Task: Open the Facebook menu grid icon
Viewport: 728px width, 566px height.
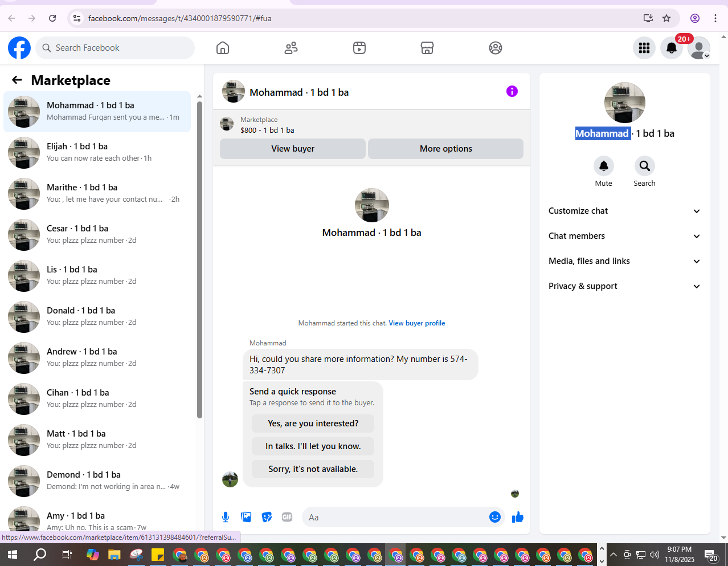Action: click(644, 48)
